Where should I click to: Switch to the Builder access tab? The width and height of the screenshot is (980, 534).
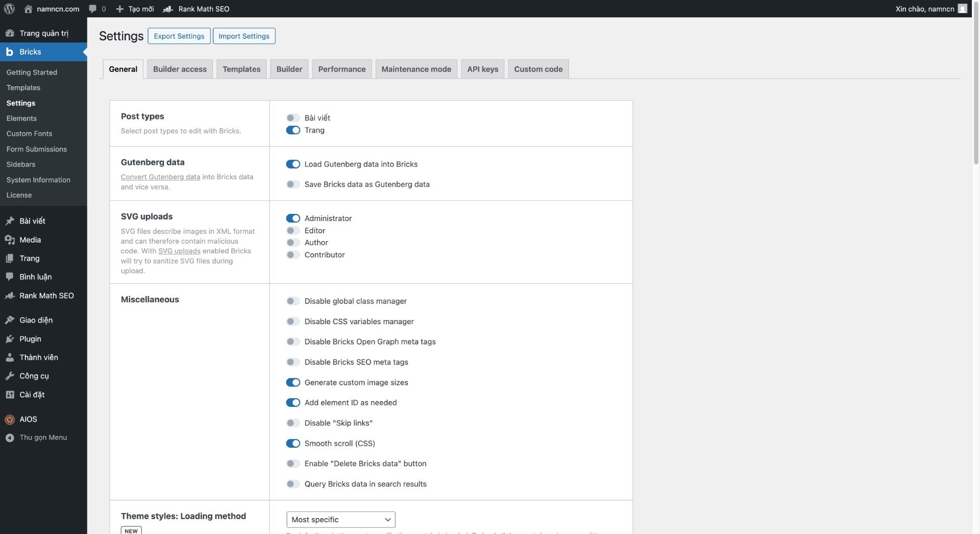click(x=180, y=69)
